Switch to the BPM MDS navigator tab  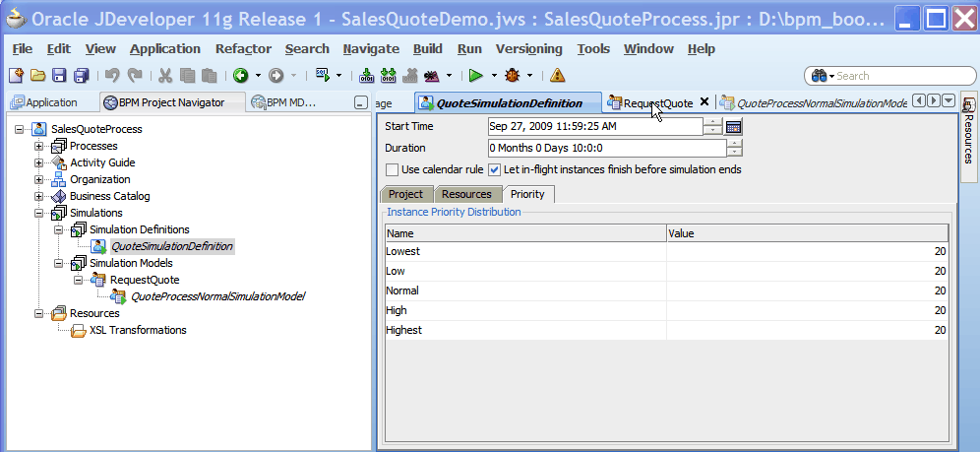285,102
